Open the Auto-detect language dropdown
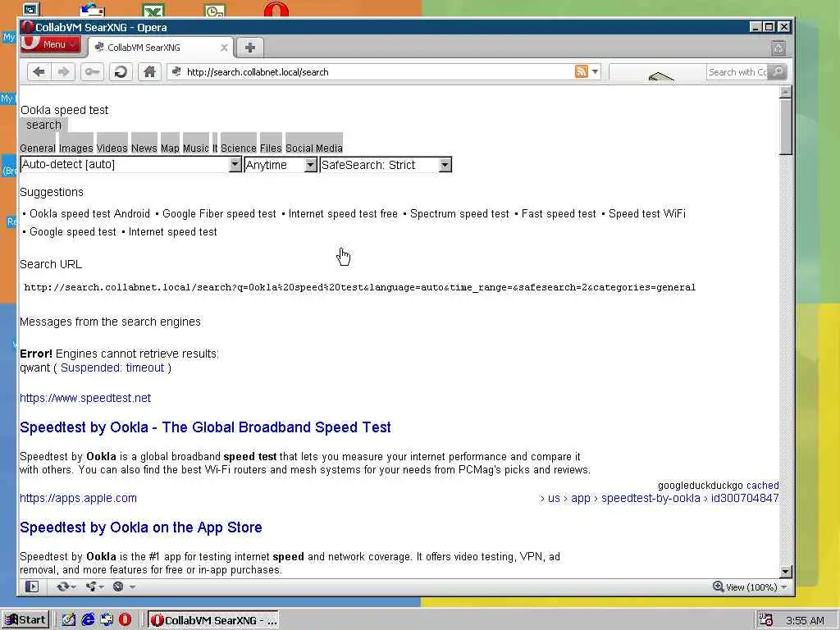Viewport: 840px width, 630px height. 130,164
